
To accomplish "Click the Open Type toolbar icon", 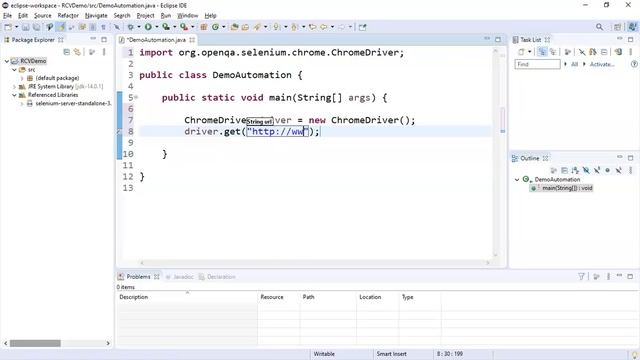I will (x=234, y=27).
